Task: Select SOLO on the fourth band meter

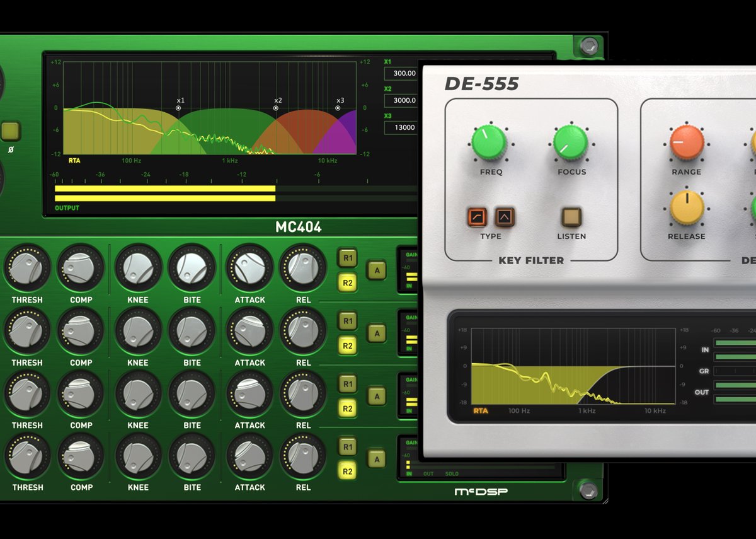Action: (x=452, y=473)
